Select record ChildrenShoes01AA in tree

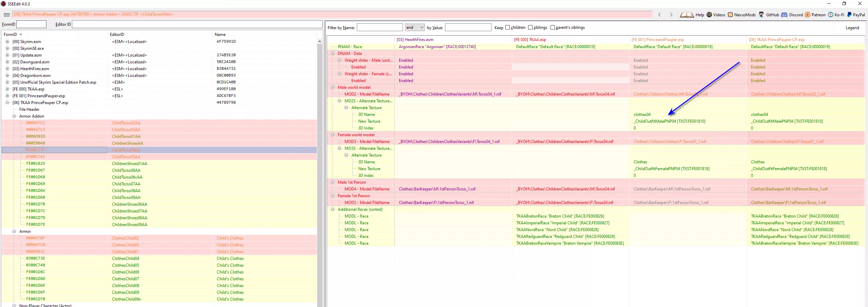(x=130, y=164)
